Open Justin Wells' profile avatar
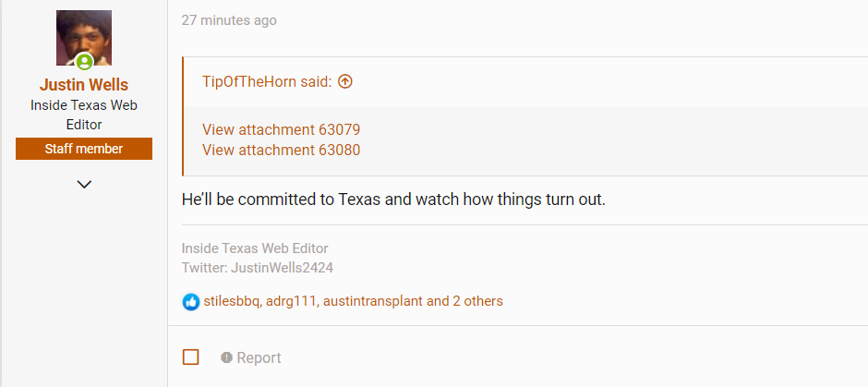 point(83,38)
